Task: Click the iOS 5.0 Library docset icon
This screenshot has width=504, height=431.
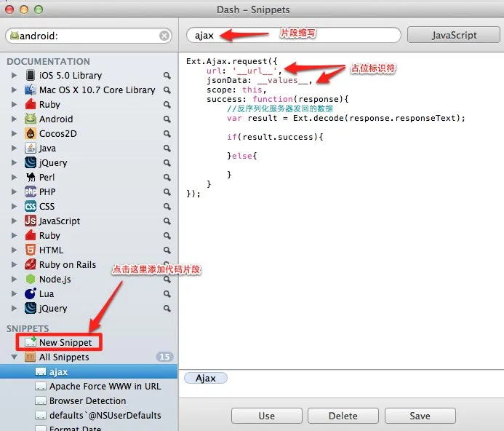Action: (31, 75)
